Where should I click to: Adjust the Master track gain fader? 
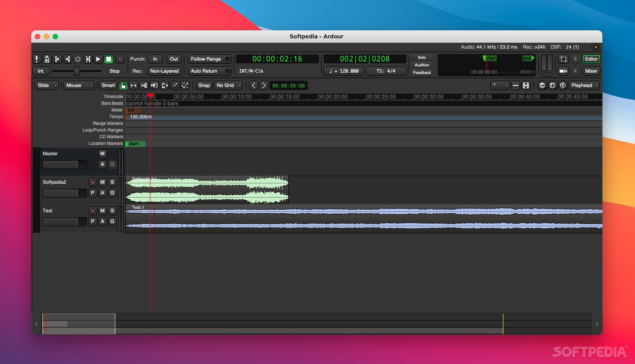65,165
